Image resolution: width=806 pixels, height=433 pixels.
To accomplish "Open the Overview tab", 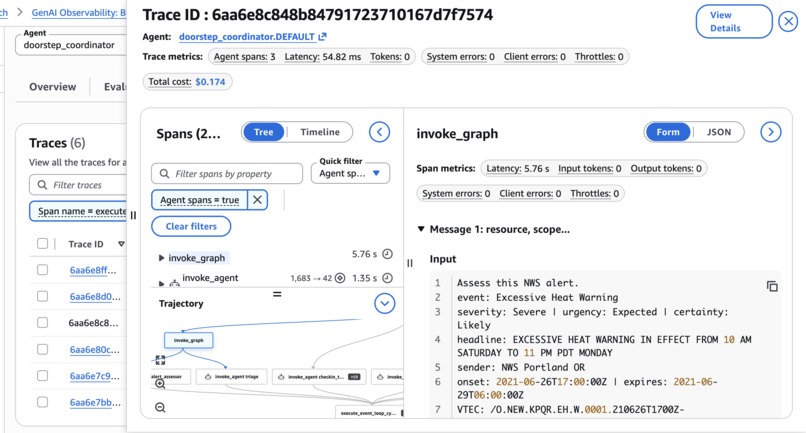I will [52, 86].
